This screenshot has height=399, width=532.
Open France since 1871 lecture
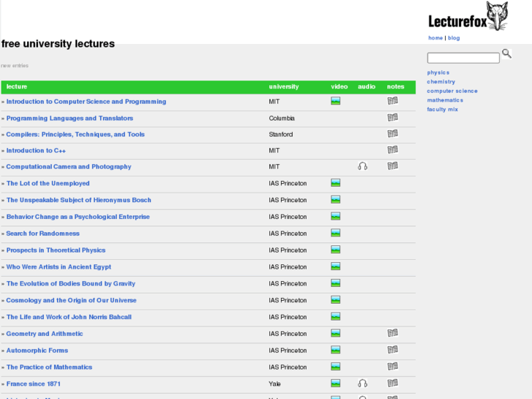tap(33, 384)
